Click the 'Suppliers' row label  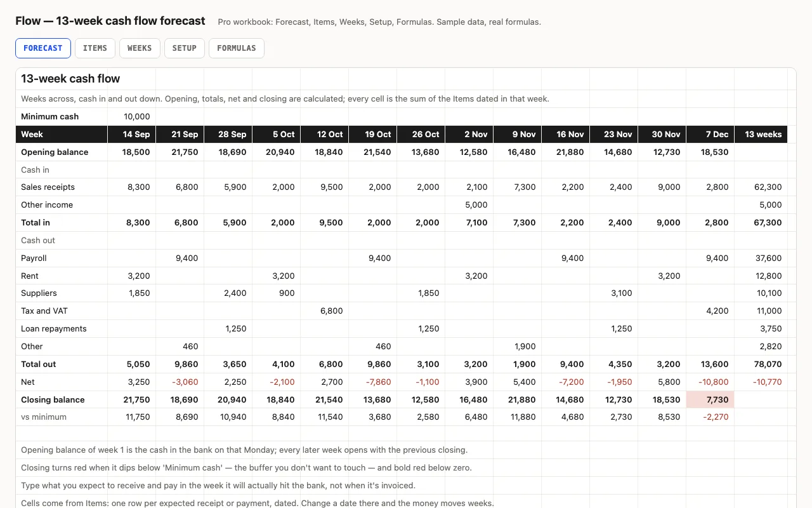pos(62,293)
